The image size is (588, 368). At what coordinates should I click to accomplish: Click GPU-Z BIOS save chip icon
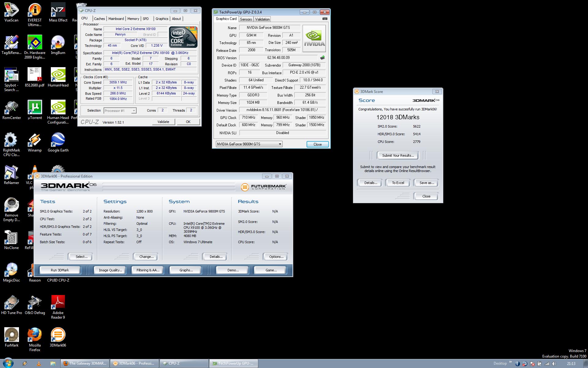pyautogui.click(x=322, y=57)
